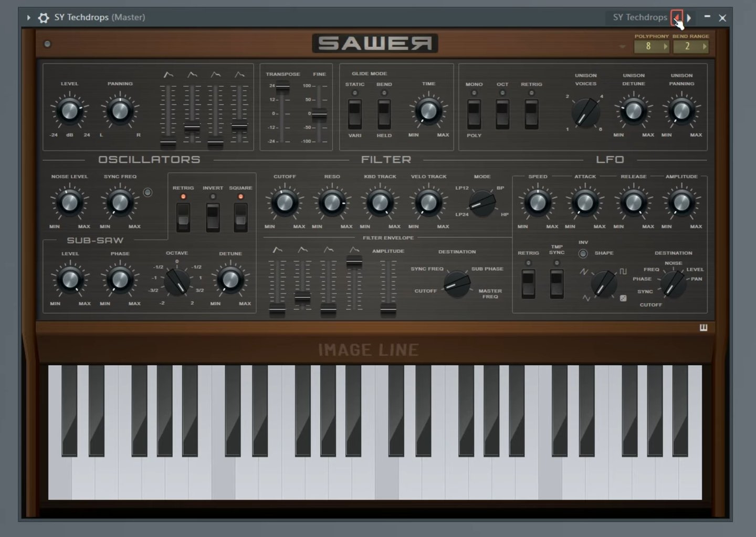Click the Sub-Saw Level knob
The width and height of the screenshot is (756, 537).
tap(70, 280)
